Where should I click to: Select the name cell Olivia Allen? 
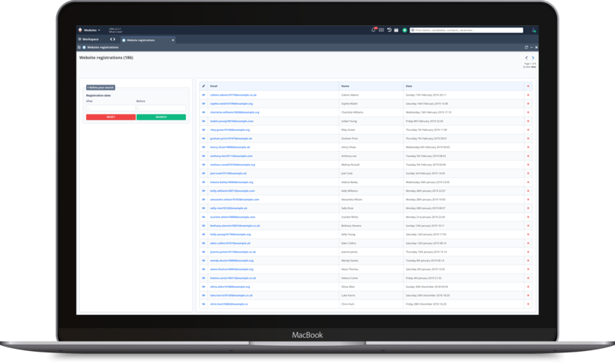(x=348, y=287)
